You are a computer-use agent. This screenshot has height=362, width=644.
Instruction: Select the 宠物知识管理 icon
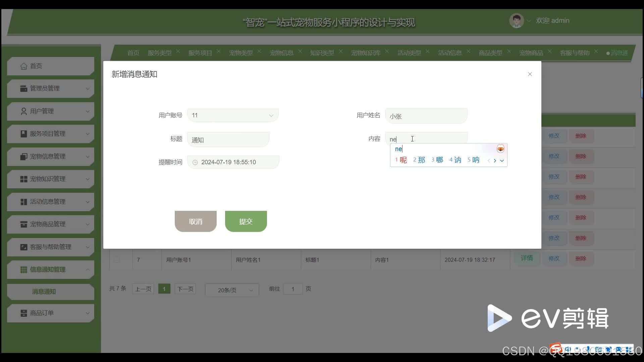coord(23,179)
